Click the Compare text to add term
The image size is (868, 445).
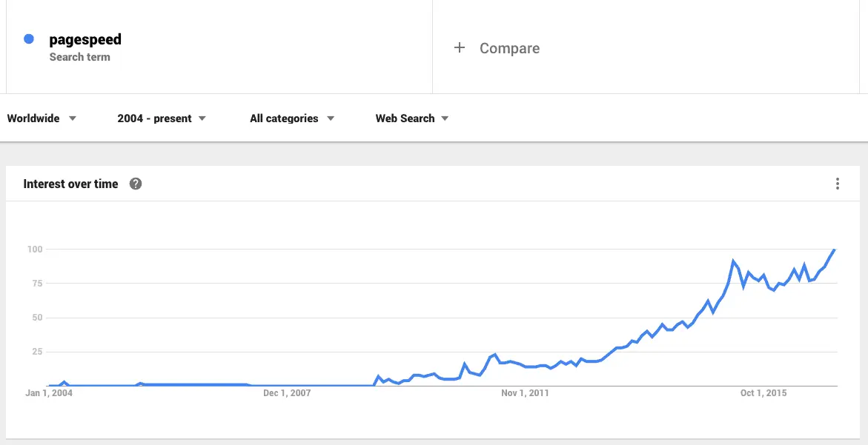[509, 49]
